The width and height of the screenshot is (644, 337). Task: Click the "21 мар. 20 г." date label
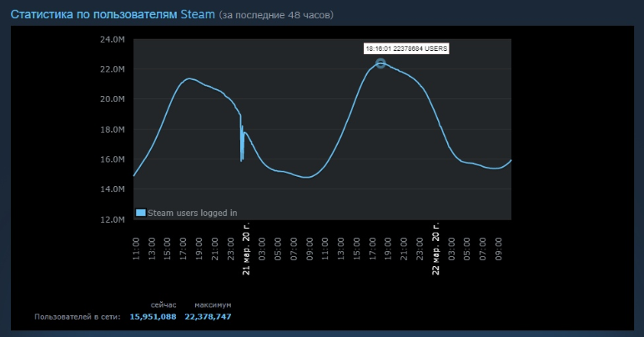(246, 249)
